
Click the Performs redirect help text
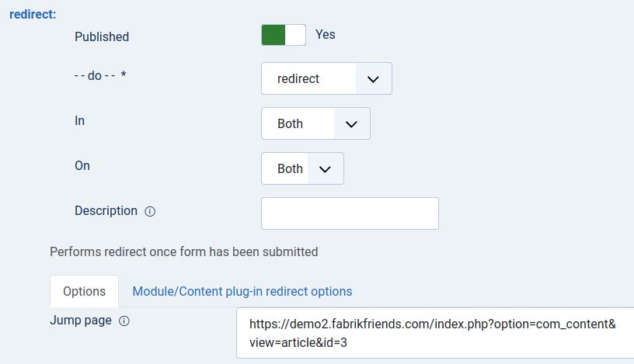click(183, 251)
